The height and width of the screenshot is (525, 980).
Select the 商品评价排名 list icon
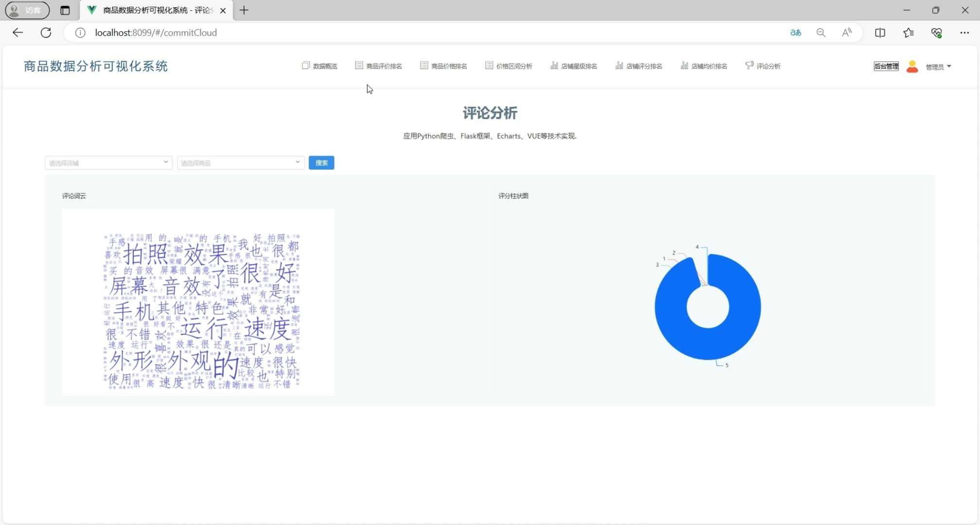pos(359,66)
